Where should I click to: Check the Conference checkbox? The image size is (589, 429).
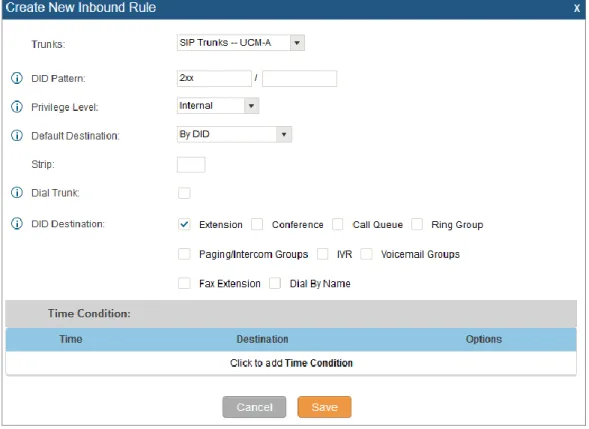pos(257,225)
